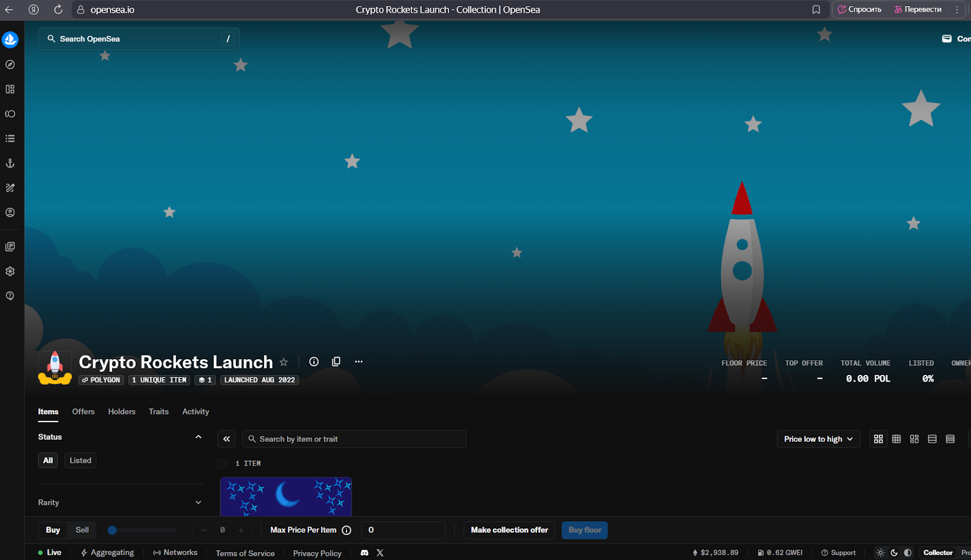971x560 pixels.
Task: Focus the Search OpenSea field
Action: point(139,39)
